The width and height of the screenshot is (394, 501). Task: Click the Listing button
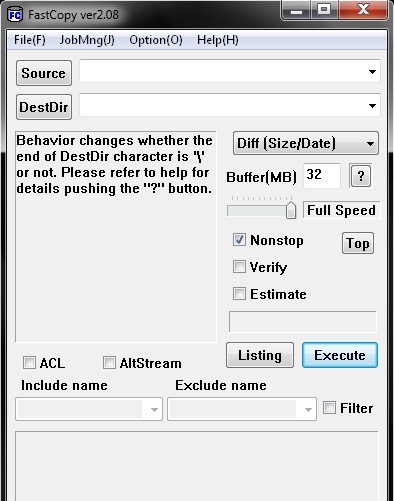point(260,355)
